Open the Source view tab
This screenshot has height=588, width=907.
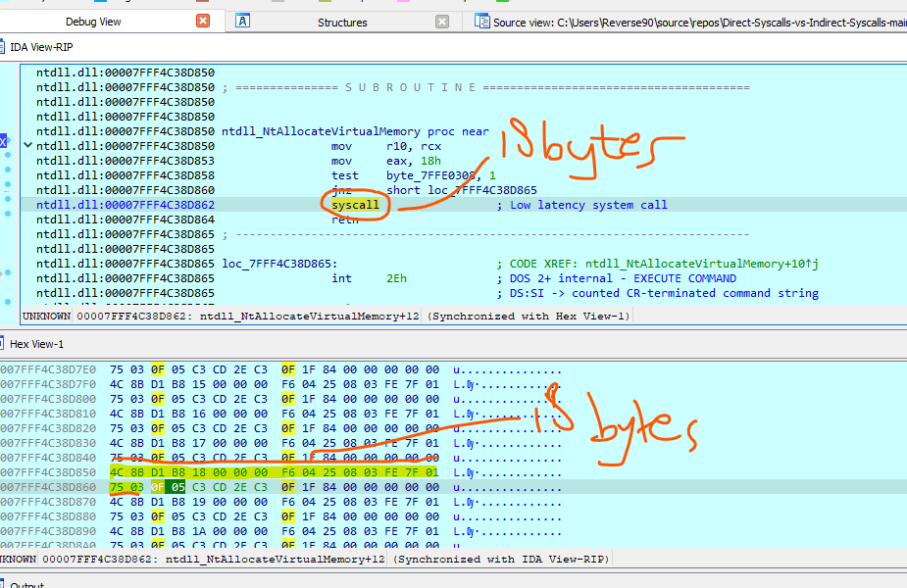point(686,22)
